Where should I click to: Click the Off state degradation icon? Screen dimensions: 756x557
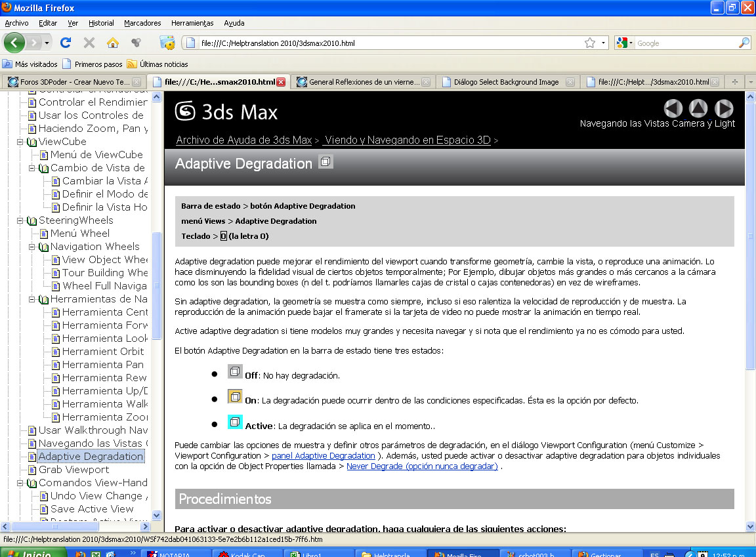pyautogui.click(x=235, y=371)
